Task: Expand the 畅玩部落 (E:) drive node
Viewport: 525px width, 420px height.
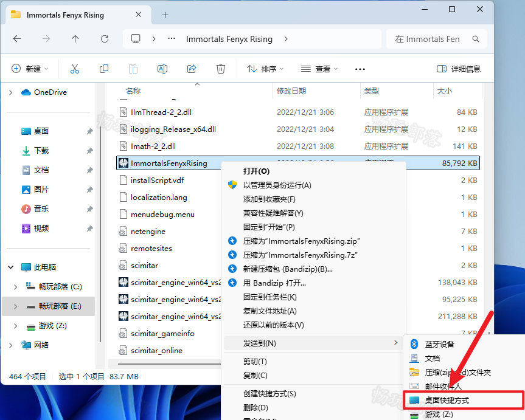Action: (15, 306)
